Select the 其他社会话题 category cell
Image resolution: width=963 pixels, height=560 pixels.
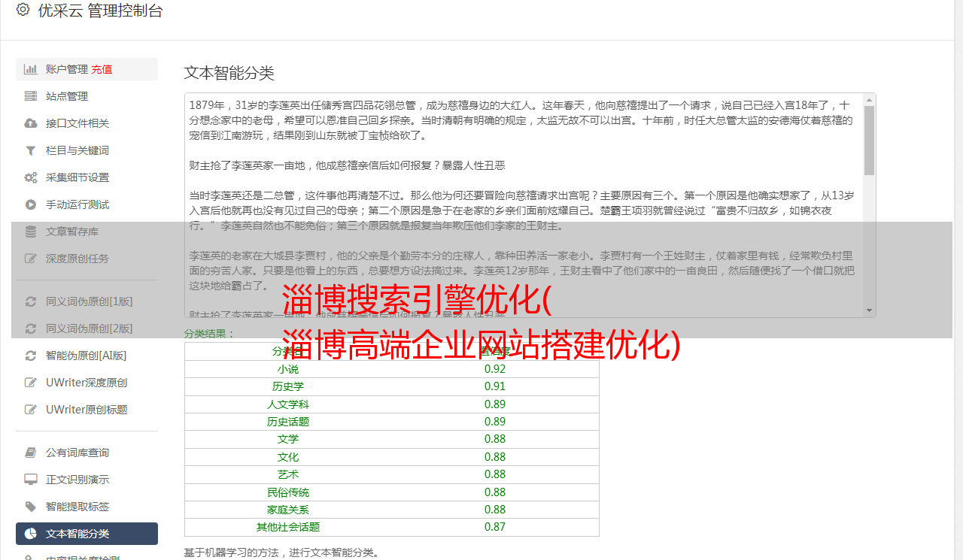pyautogui.click(x=288, y=527)
